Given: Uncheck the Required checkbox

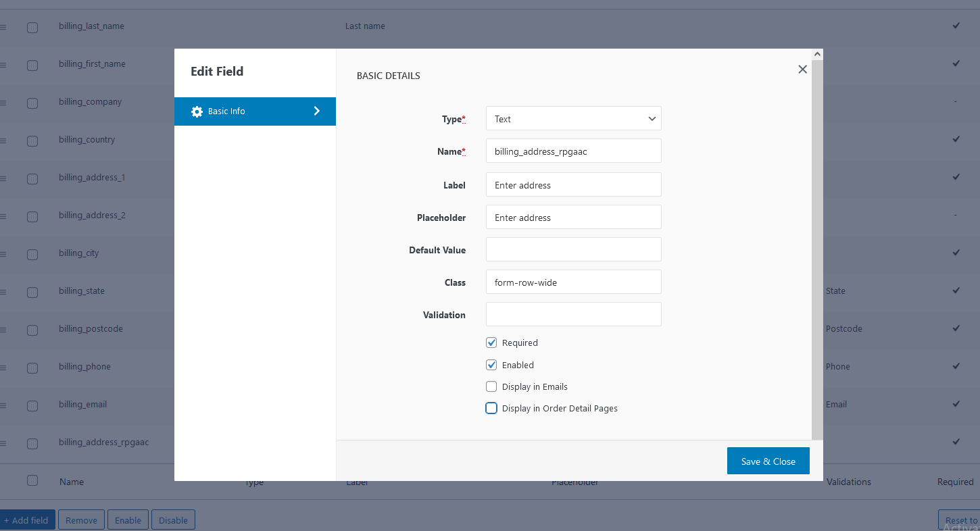Looking at the screenshot, I should pos(491,343).
